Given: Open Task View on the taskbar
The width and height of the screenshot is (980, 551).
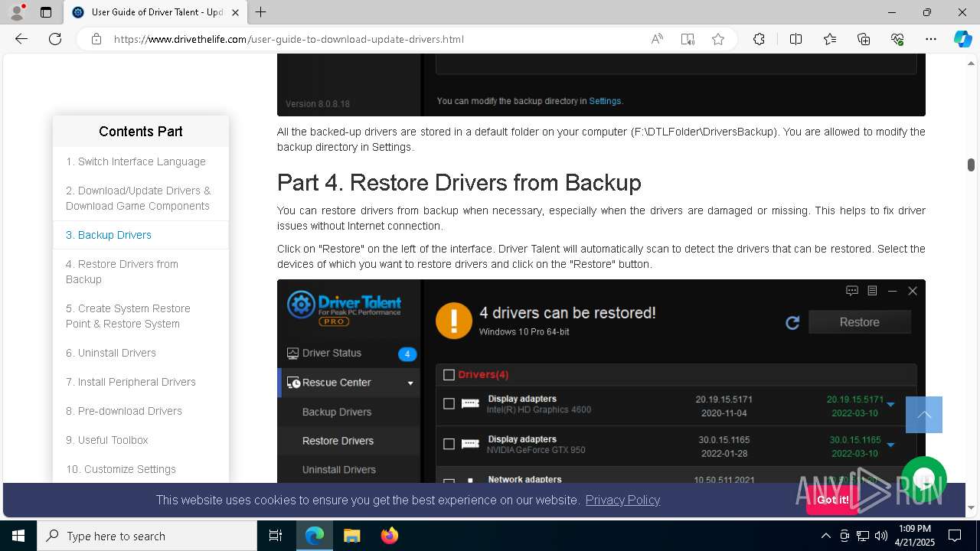Looking at the screenshot, I should (x=276, y=536).
